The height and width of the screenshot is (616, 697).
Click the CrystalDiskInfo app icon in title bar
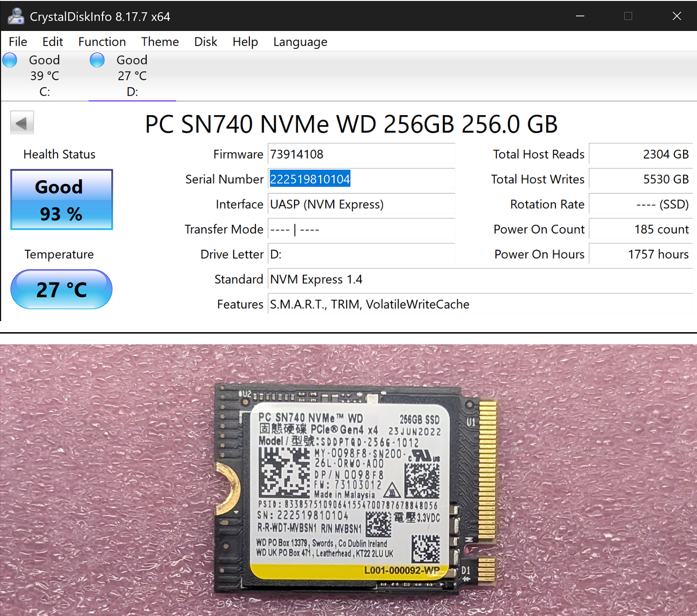(16, 16)
